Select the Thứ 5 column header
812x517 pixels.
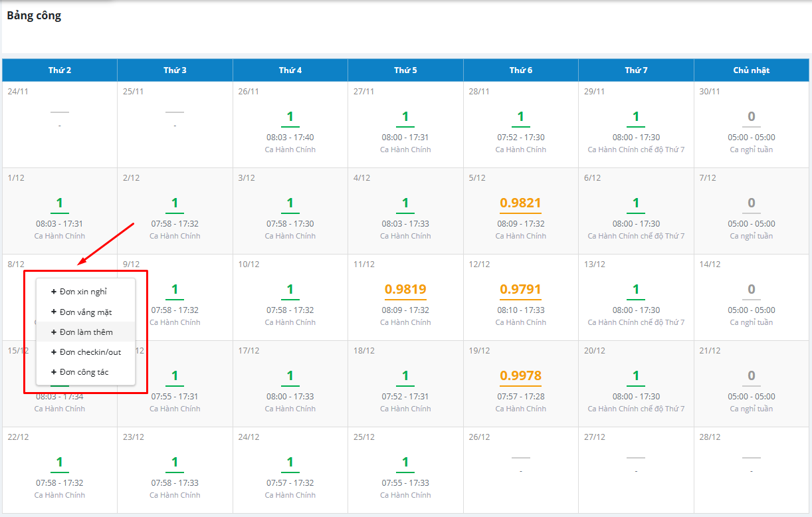(x=405, y=70)
